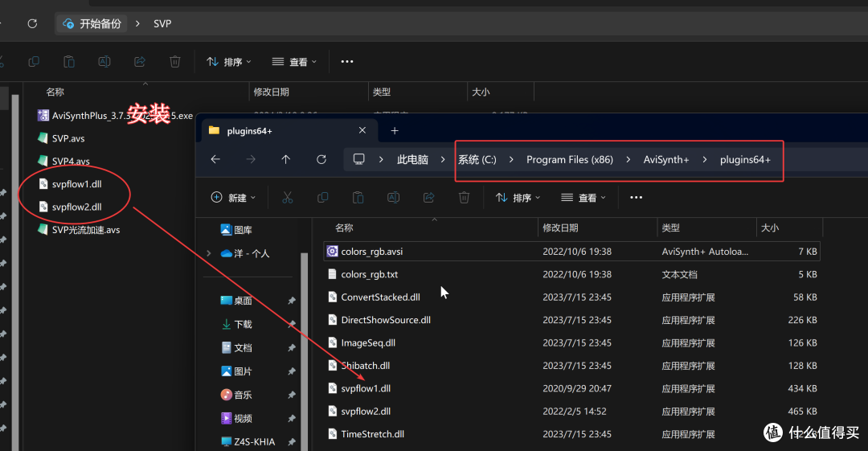Click the computer monitor icon in address bar
Viewport: 868px width, 451px height.
coord(358,159)
